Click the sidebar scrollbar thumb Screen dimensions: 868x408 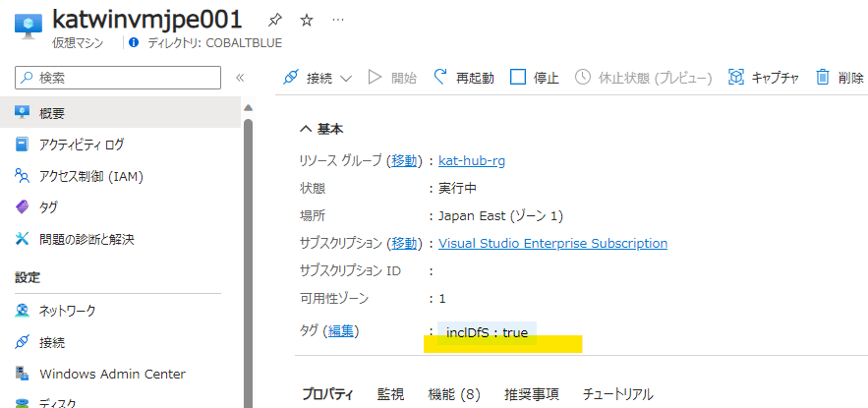coord(248,262)
